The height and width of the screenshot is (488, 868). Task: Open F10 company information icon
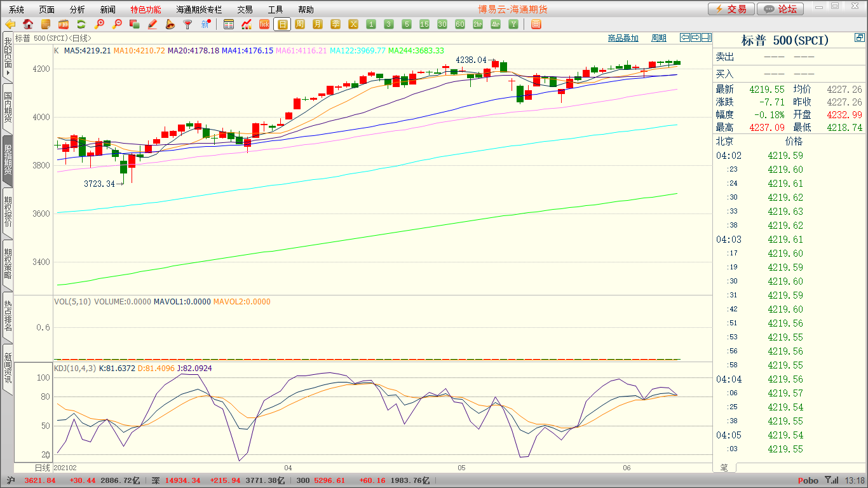[64, 24]
